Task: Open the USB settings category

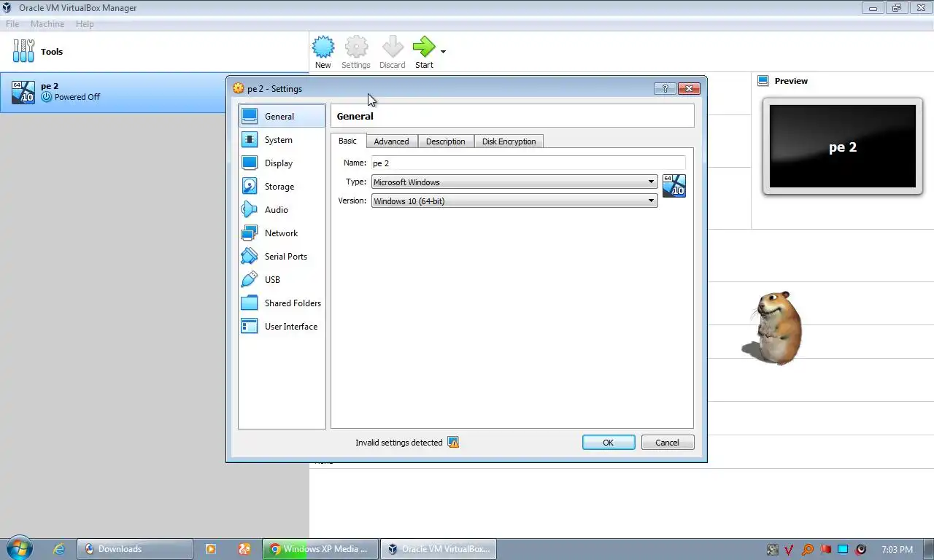Action: [x=282, y=280]
